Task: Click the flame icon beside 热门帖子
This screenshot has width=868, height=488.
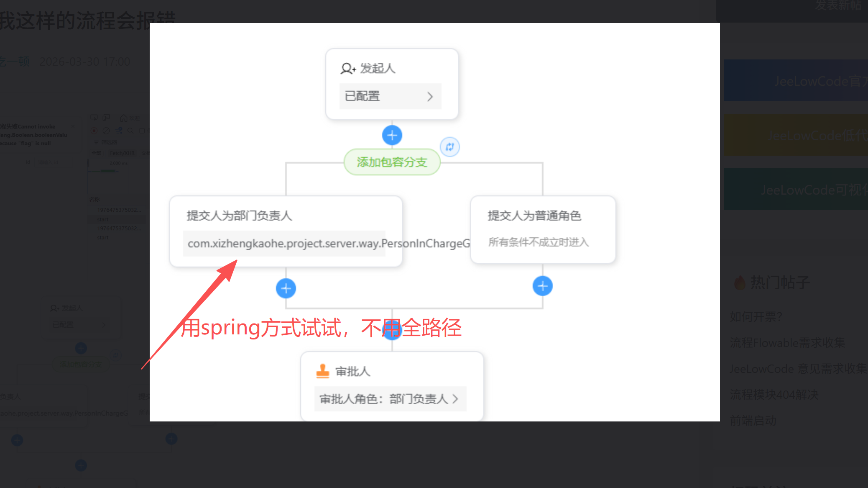Action: point(739,283)
